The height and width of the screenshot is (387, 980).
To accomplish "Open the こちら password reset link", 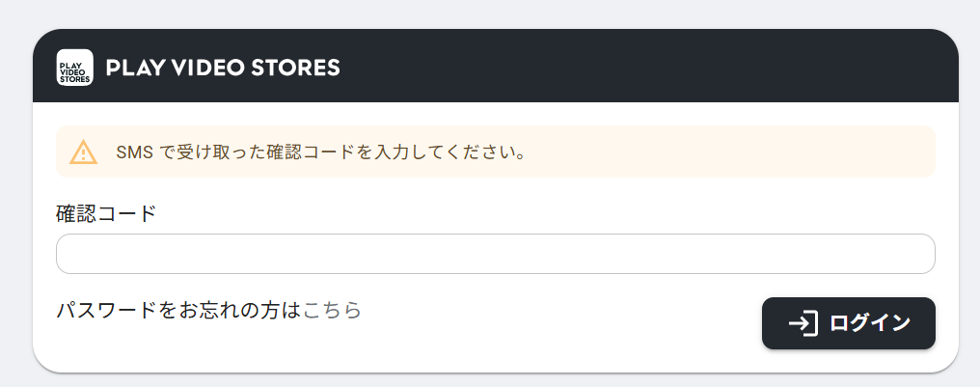I will pos(332,310).
